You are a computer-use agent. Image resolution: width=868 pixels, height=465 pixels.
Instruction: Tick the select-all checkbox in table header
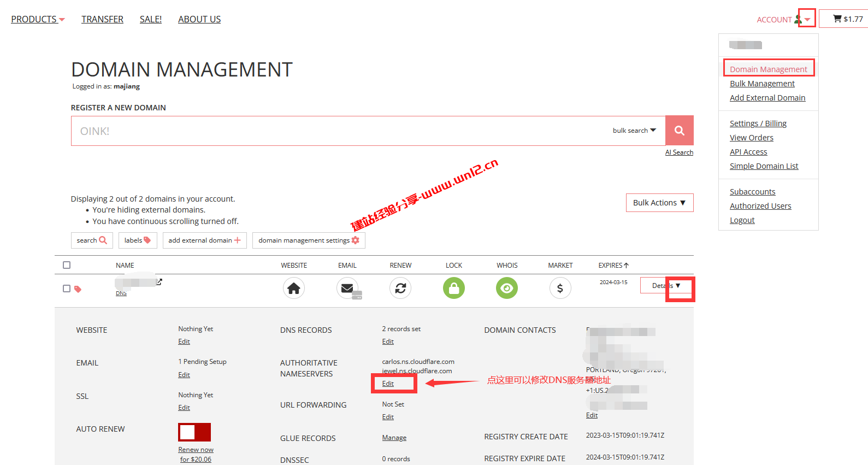tap(67, 265)
